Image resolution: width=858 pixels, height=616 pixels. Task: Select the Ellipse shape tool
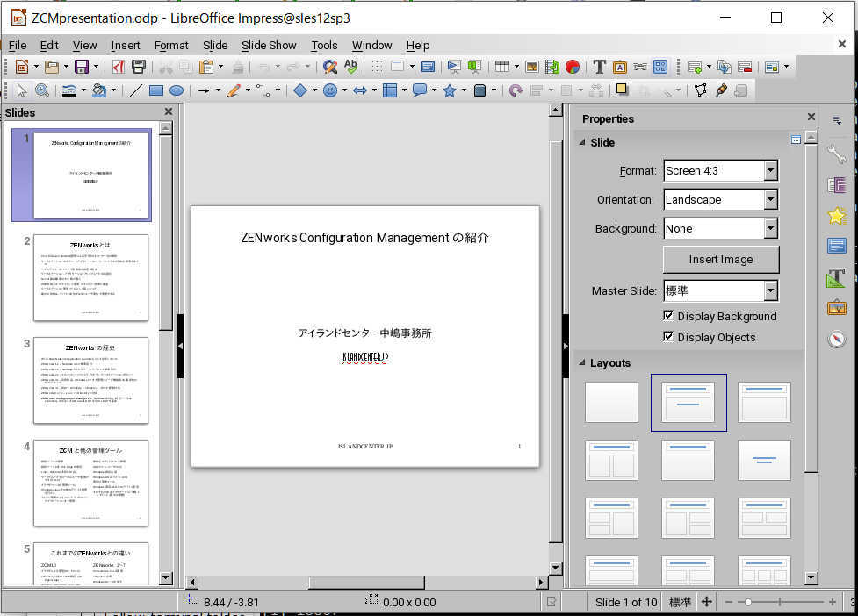[x=177, y=90]
